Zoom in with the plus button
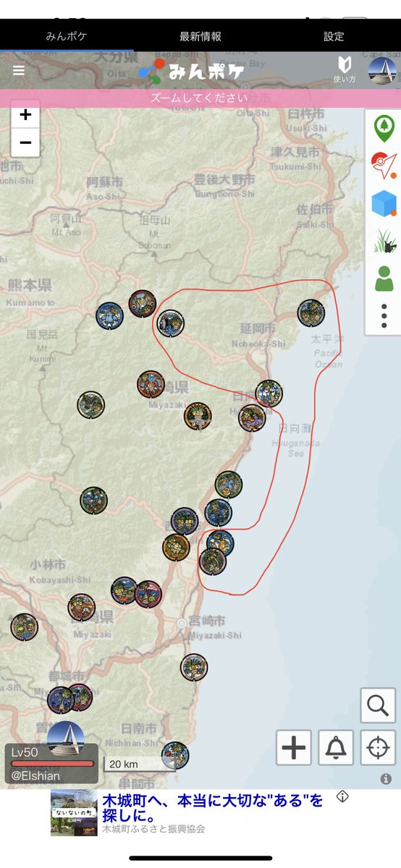The height and width of the screenshot is (868, 401). (25, 115)
